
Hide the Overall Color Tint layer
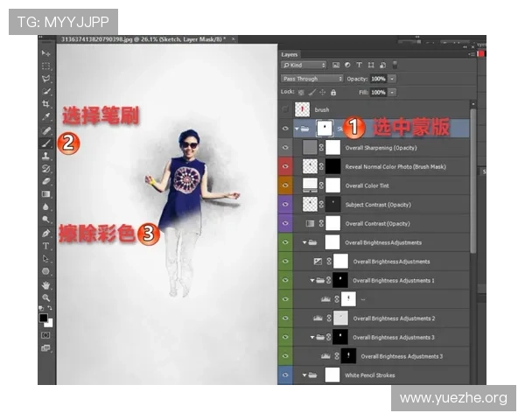285,185
